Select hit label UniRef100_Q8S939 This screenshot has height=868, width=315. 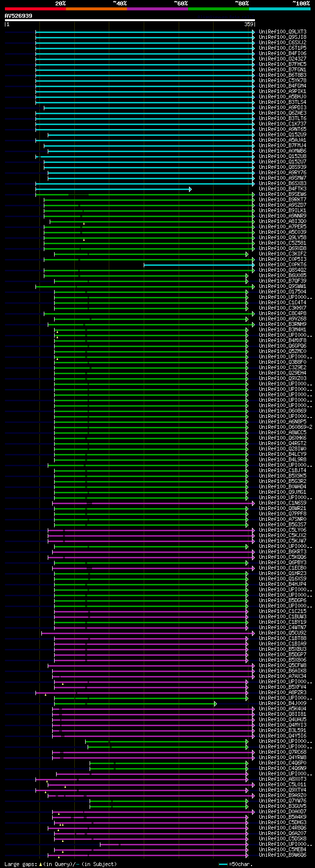(x=283, y=167)
